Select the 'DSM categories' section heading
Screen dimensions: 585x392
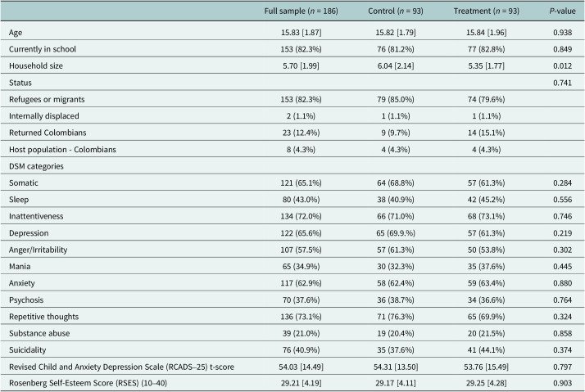36,167
